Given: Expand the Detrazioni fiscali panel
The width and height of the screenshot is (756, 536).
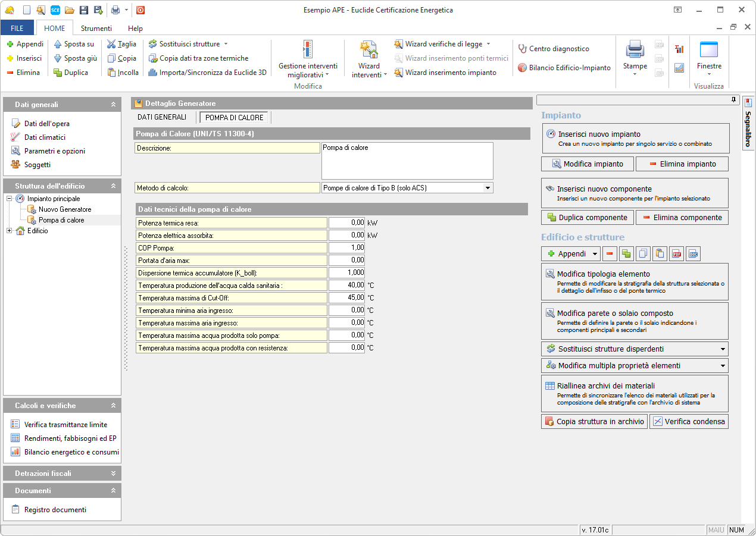Looking at the screenshot, I should point(113,474).
